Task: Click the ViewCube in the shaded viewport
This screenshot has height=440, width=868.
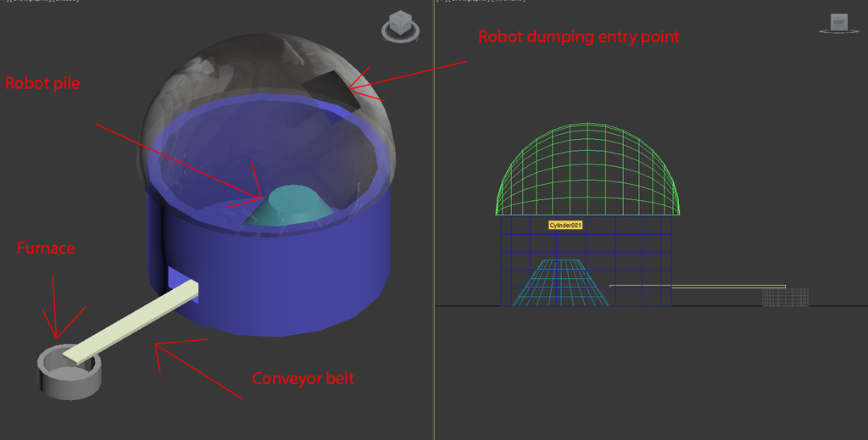Action: point(401,23)
